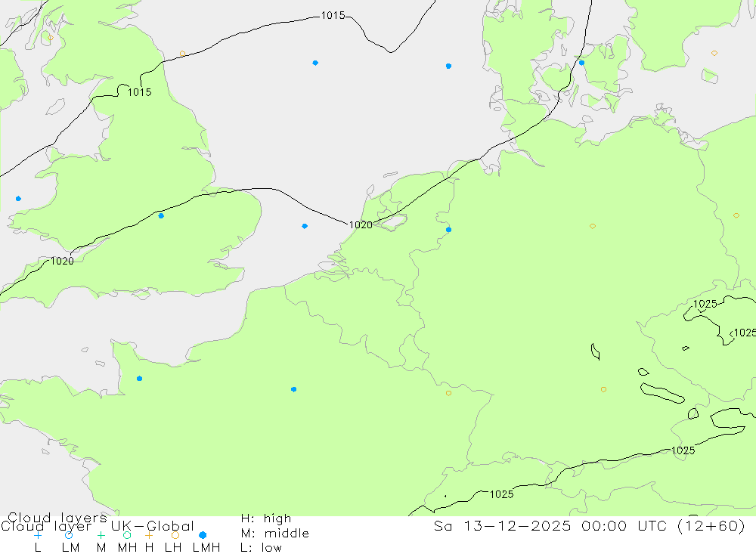This screenshot has height=554, width=756.
Task: Click the 'UK-Global' model name text
Action: pos(153,526)
